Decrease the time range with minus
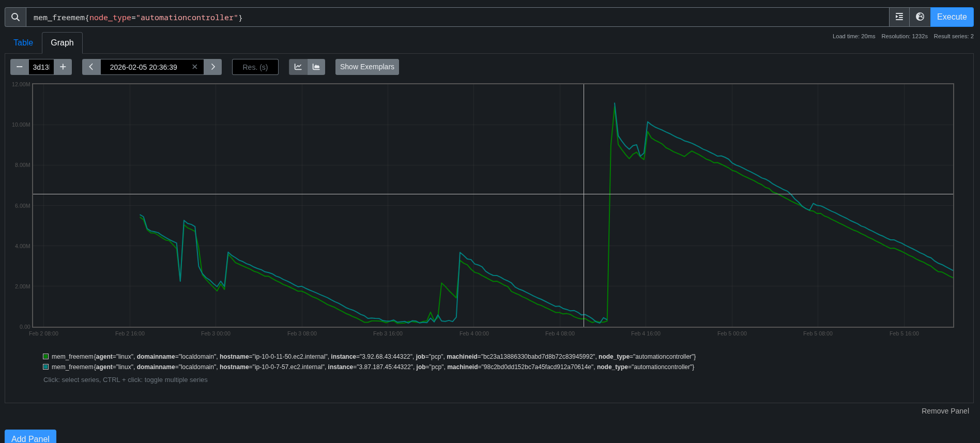This screenshot has width=980, height=443. pos(20,67)
